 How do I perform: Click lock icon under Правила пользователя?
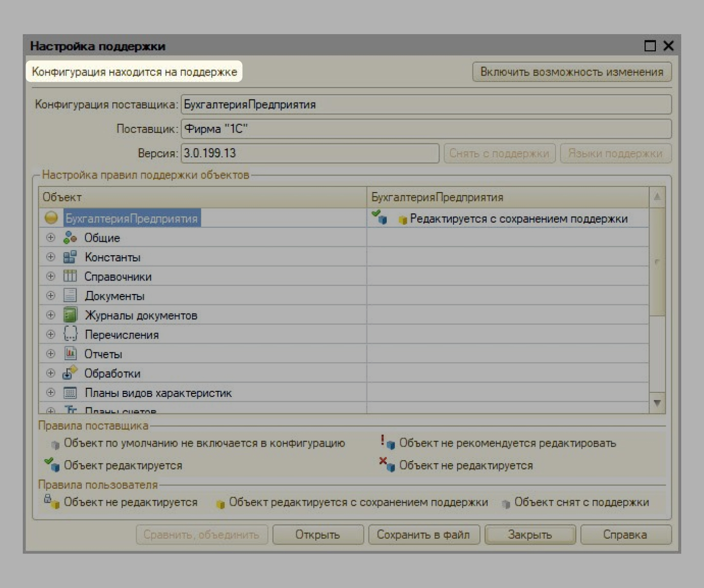tap(52, 502)
